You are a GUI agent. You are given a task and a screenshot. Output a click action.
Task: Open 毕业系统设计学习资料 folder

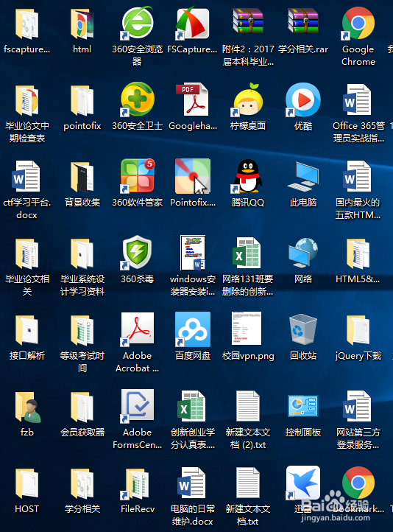pyautogui.click(x=82, y=254)
